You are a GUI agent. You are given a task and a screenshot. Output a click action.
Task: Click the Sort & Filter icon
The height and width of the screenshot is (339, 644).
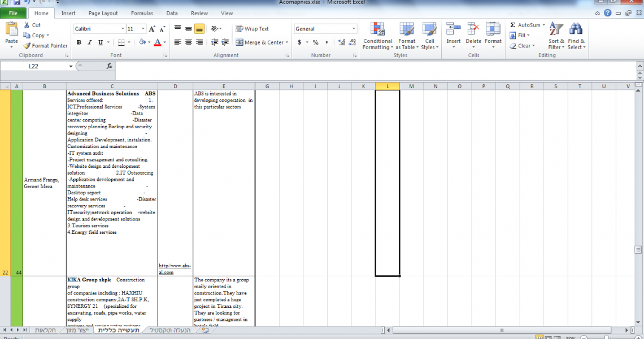(x=556, y=29)
